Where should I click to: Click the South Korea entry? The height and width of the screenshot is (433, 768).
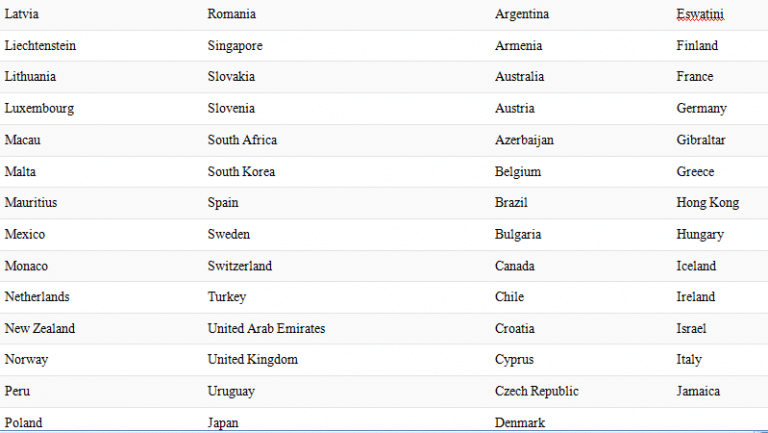click(241, 172)
